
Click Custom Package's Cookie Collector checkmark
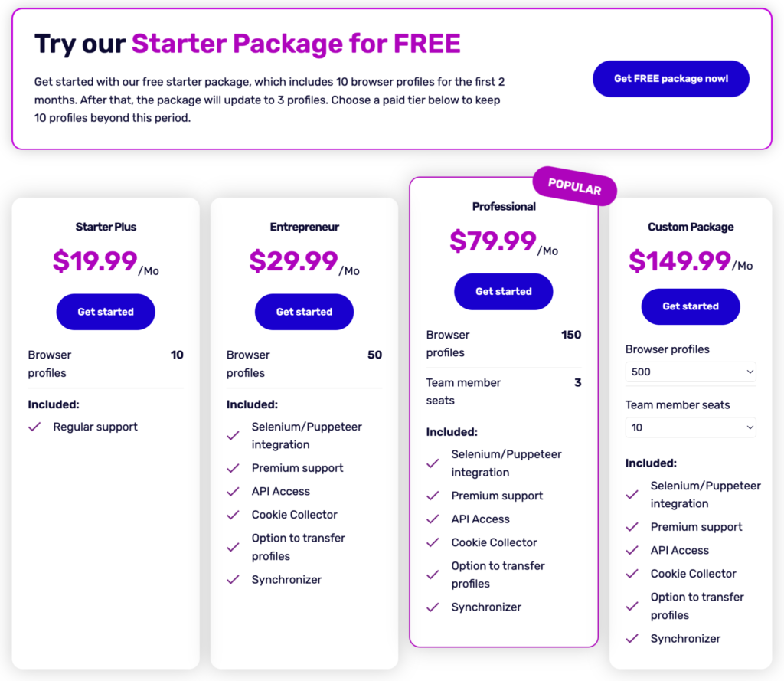pos(632,574)
